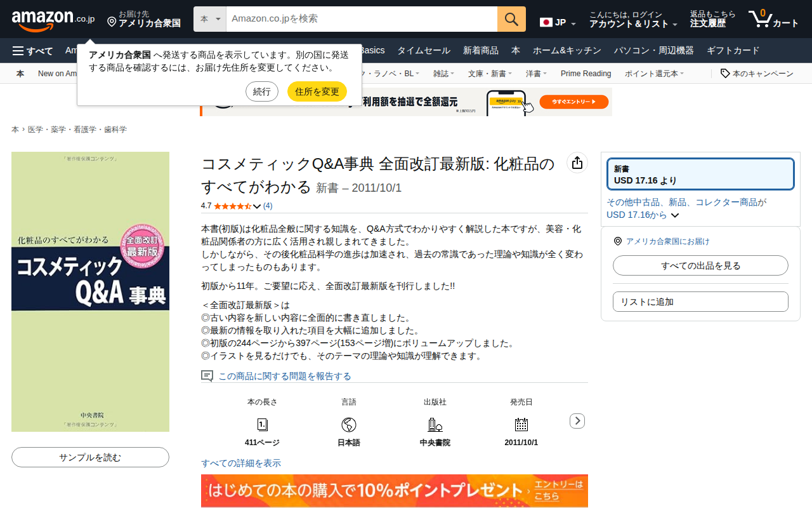Viewport: 812px width, 508px height.
Task: Click the 続行 button in popup
Action: 262,91
